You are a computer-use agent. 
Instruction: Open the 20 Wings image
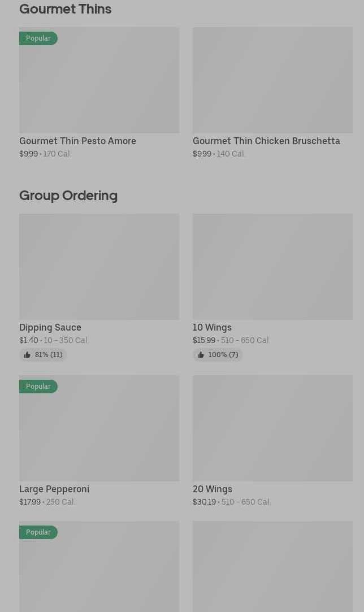[272, 428]
